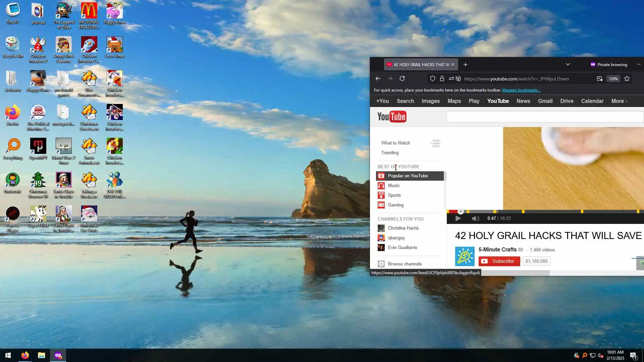Subscribe to 5-Minute Crafts channel
Viewport: 644px width, 362px height.
tap(499, 261)
